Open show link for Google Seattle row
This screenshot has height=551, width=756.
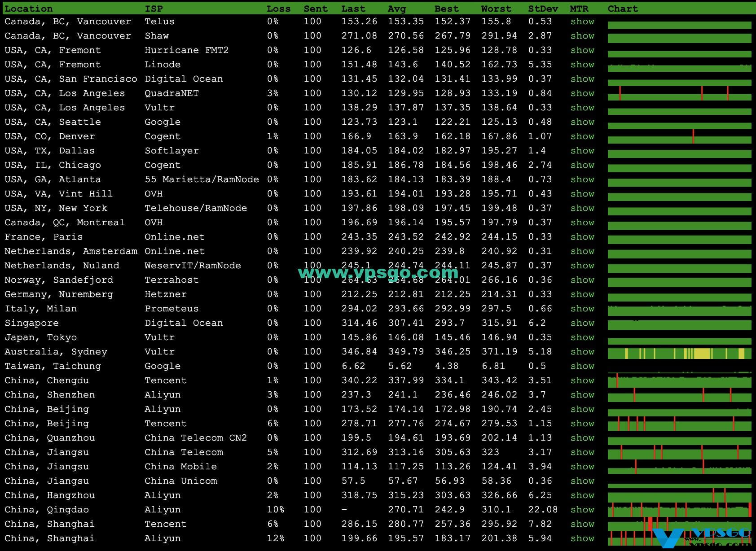582,122
